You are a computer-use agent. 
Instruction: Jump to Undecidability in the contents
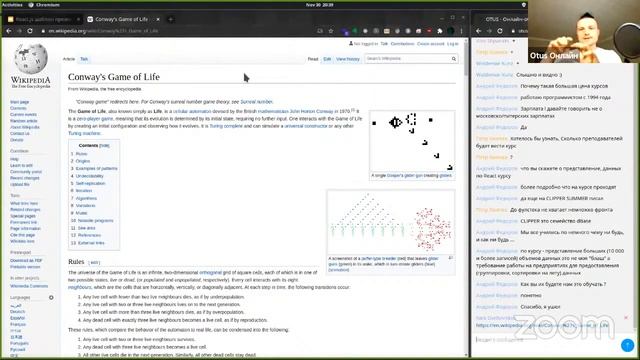(90, 176)
